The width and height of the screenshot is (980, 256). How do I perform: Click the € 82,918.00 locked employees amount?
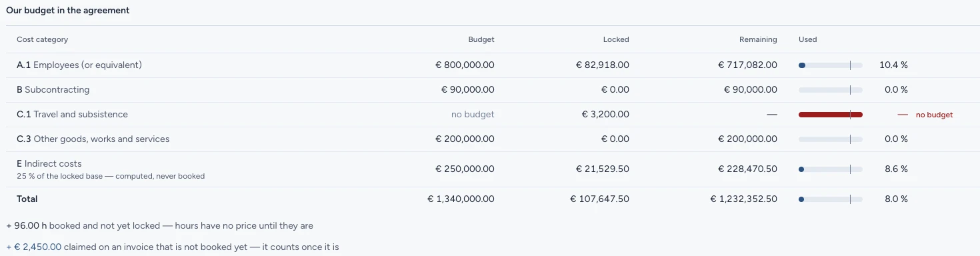603,65
